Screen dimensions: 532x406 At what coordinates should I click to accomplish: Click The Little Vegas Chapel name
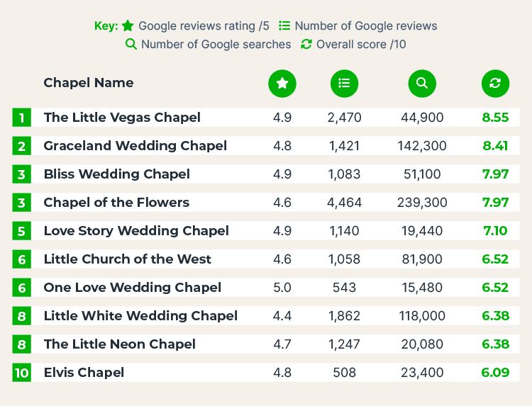(122, 117)
